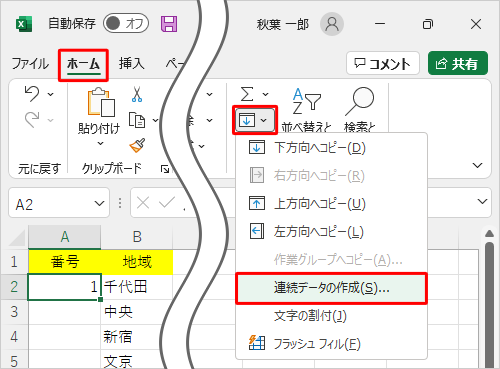Choose 下方向へコピー(D) from the menu
The width and height of the screenshot is (500, 369).
click(x=331, y=148)
